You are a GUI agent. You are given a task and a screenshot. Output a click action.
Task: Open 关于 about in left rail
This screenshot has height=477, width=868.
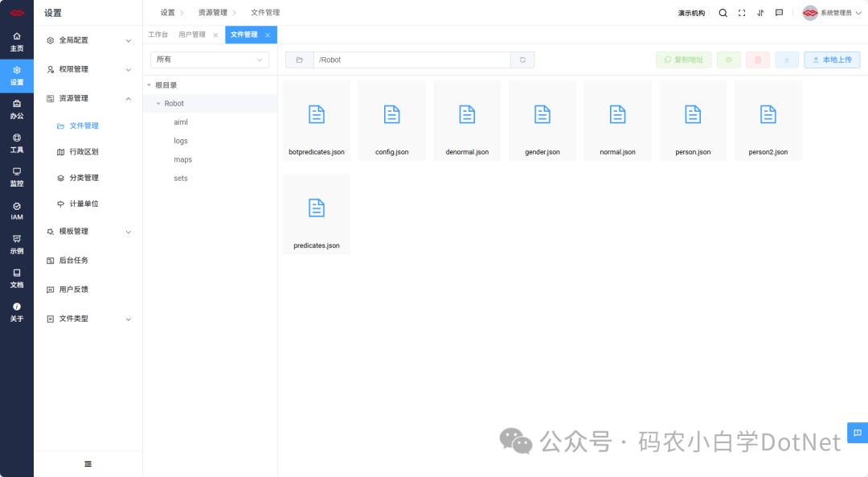(x=17, y=312)
